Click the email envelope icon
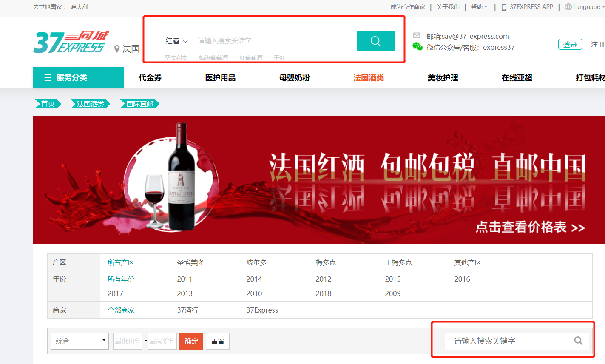605x364 pixels. [x=417, y=36]
